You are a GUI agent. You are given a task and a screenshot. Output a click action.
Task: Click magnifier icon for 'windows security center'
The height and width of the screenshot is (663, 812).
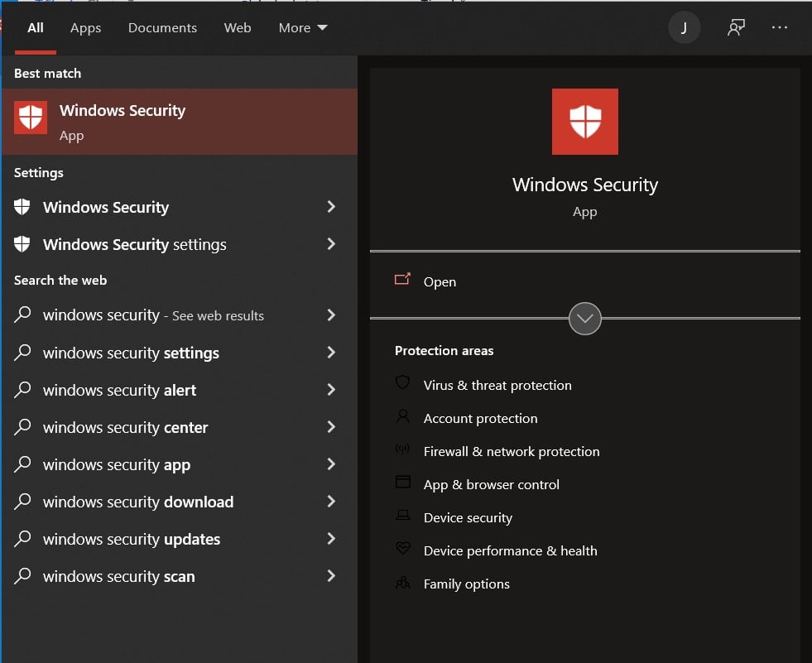tap(22, 427)
